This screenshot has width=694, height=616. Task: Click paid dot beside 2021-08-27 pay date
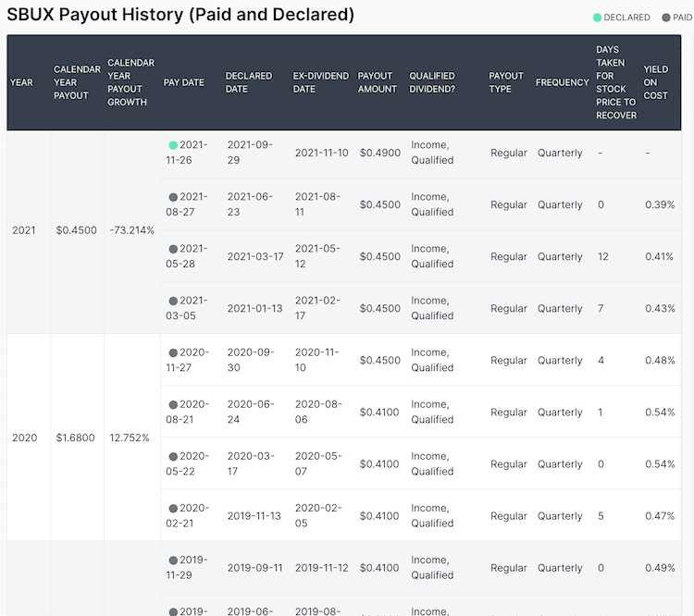click(174, 197)
